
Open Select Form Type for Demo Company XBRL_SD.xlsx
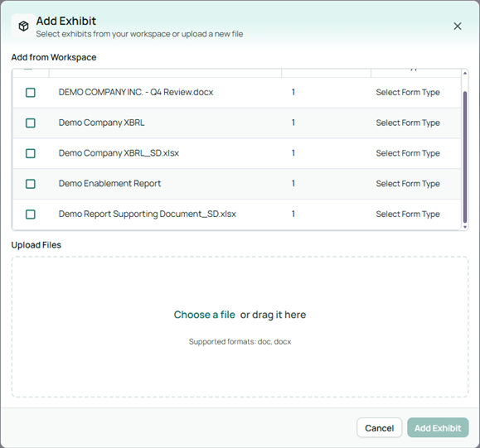(408, 153)
